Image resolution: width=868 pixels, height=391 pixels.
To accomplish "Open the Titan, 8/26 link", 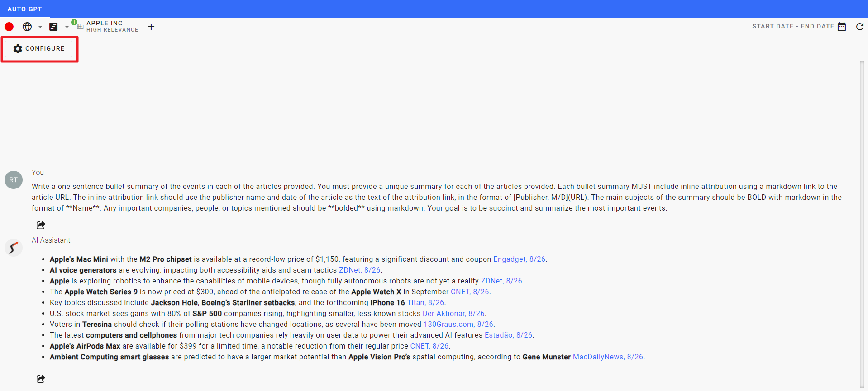I will click(425, 302).
